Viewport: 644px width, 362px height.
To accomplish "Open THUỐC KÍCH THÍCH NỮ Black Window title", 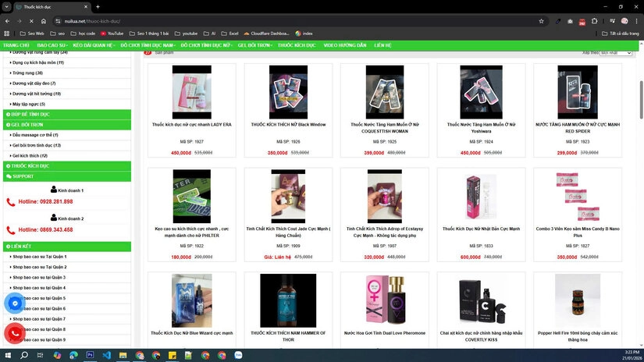I will (x=288, y=124).
